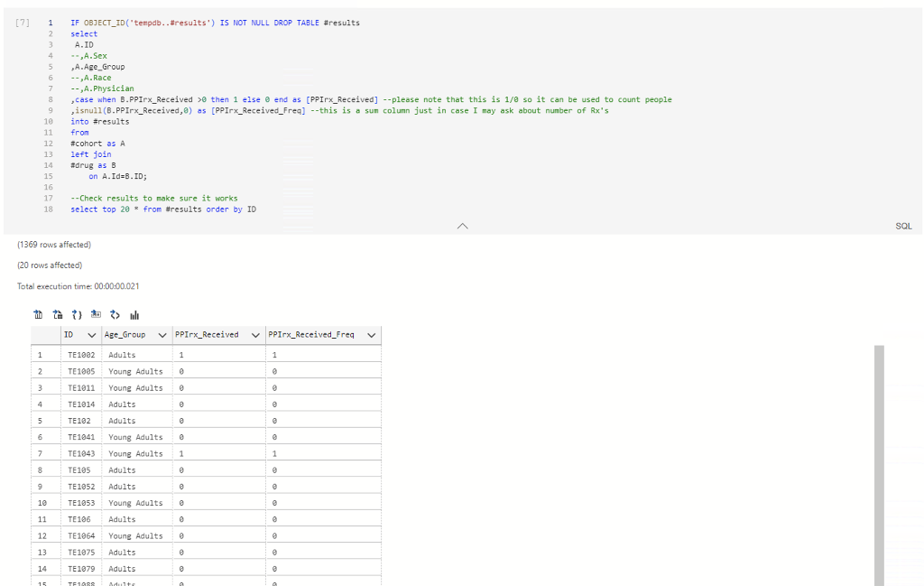Save results as XML icon
Viewport: 924px width, 586px height.
coord(115,315)
